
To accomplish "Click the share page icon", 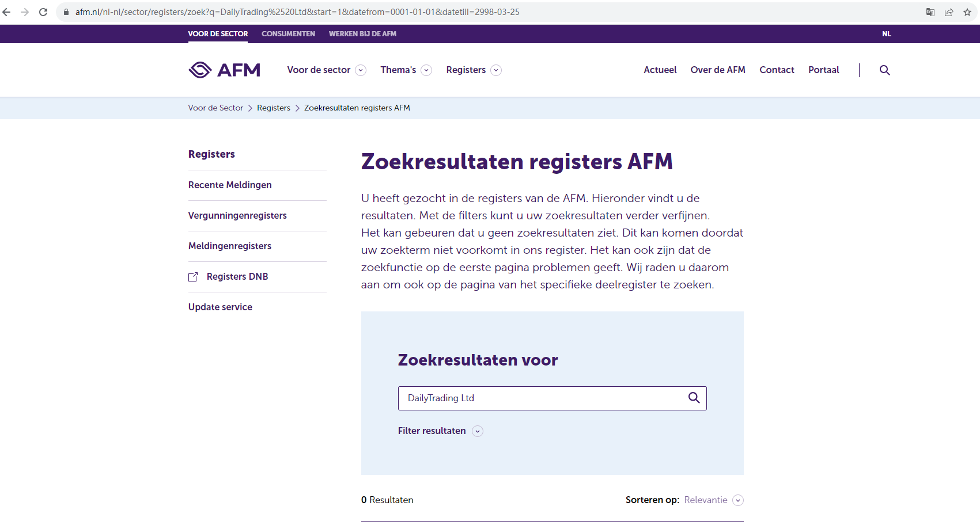I will click(949, 12).
